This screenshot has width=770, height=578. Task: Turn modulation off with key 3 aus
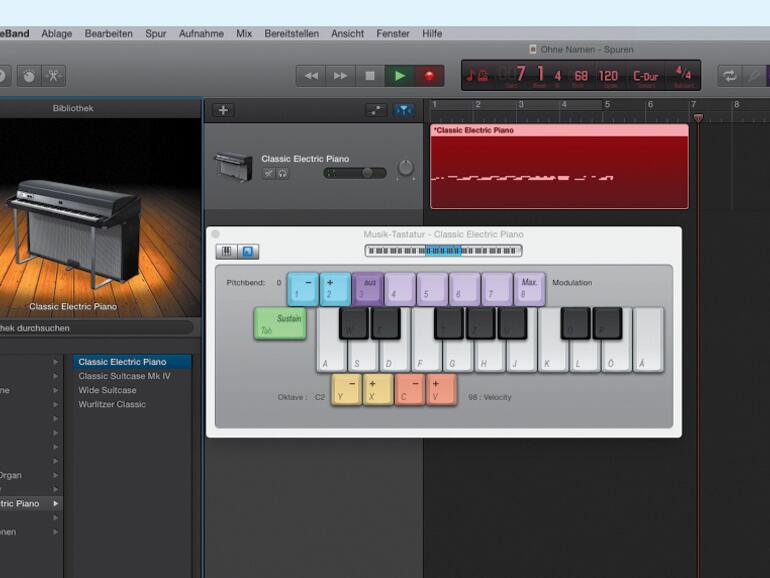(368, 289)
